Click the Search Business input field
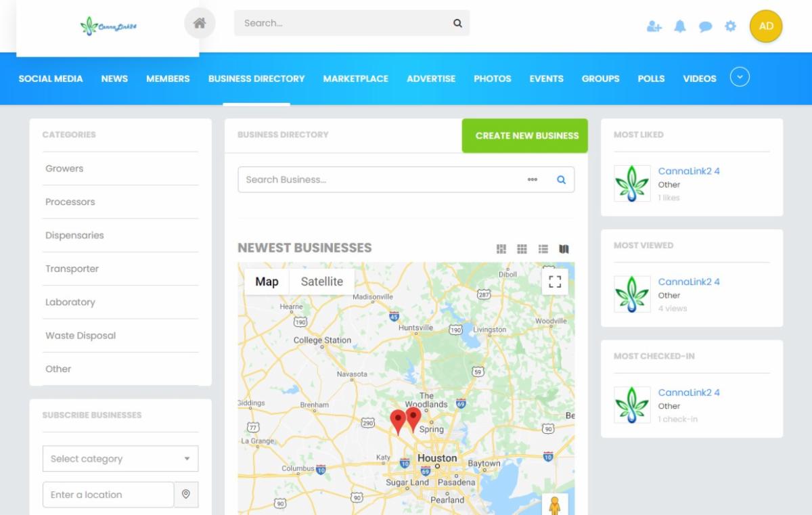Screen dimensions: 812x515 pos(379,180)
